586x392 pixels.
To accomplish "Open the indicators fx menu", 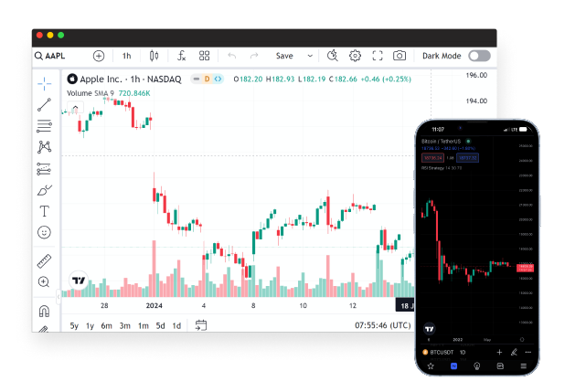I will 181,56.
